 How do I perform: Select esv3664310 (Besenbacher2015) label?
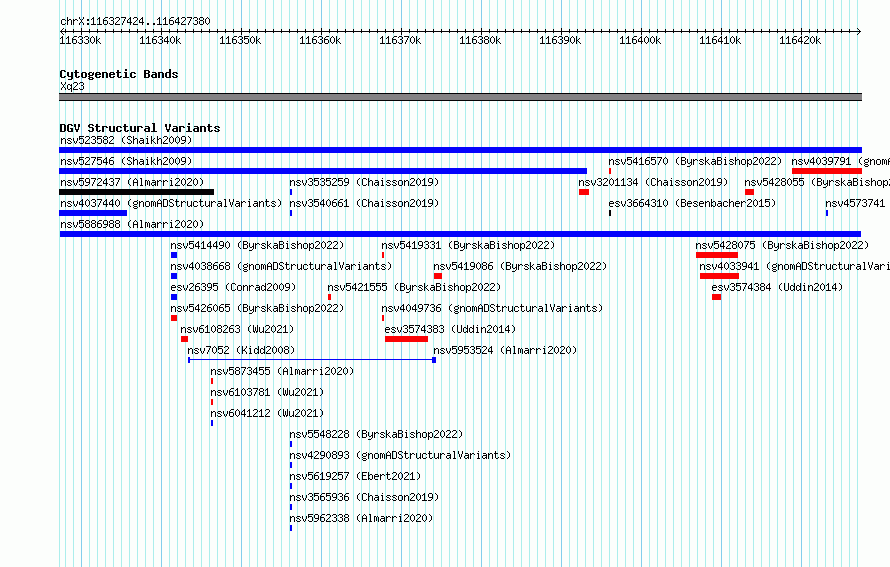coord(692,203)
